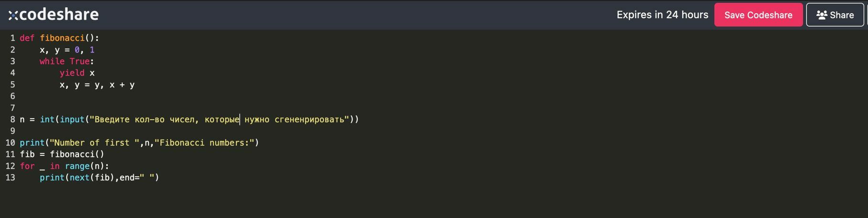The width and height of the screenshot is (868, 218).
Task: Click the codeshare logo icon
Action: click(x=13, y=15)
